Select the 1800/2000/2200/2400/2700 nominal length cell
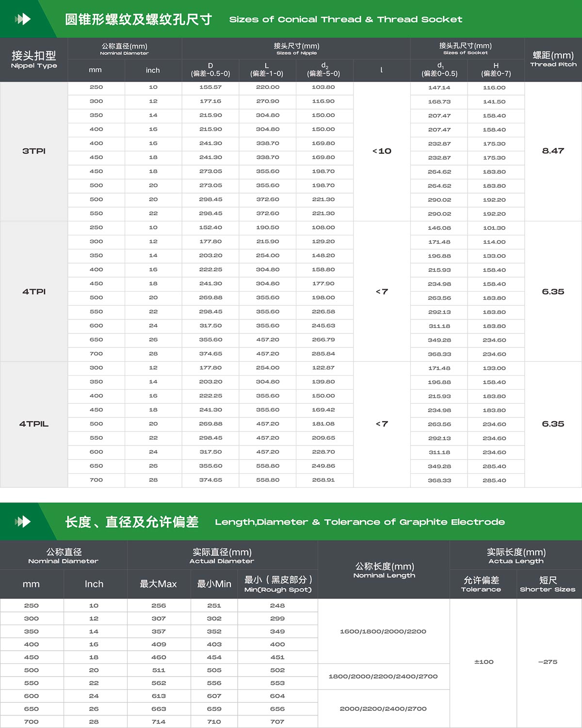Viewport: 582px width, 728px height. point(383,677)
